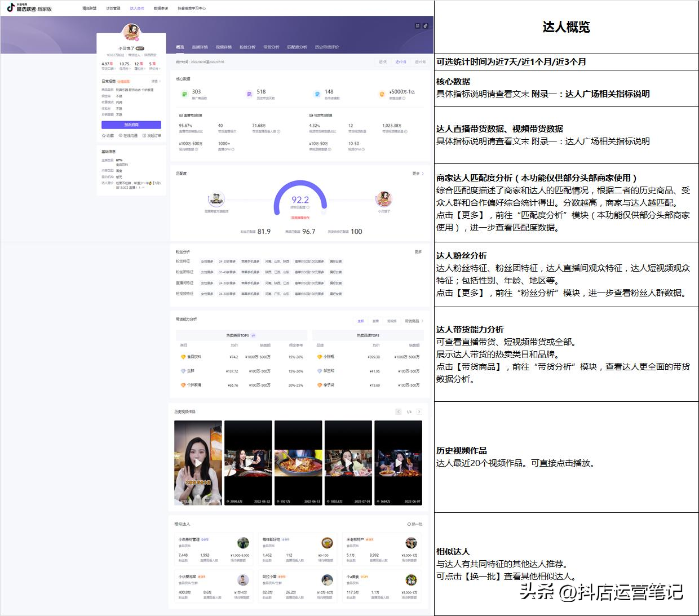
Task: Click the 收藏 star icon
Action: coord(104,136)
